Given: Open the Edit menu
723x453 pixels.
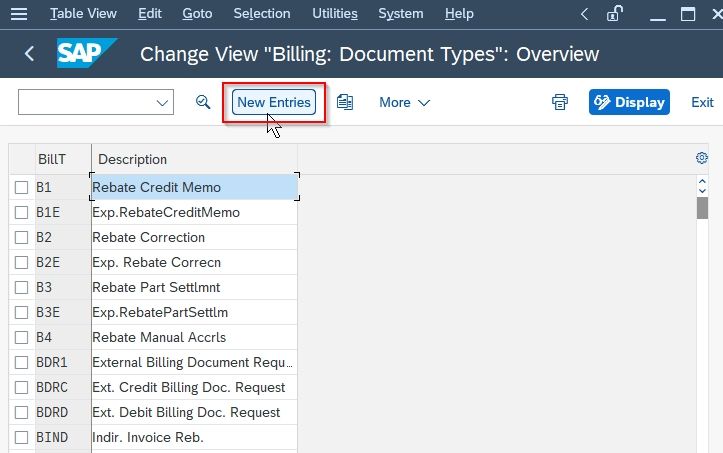Looking at the screenshot, I should click(150, 14).
